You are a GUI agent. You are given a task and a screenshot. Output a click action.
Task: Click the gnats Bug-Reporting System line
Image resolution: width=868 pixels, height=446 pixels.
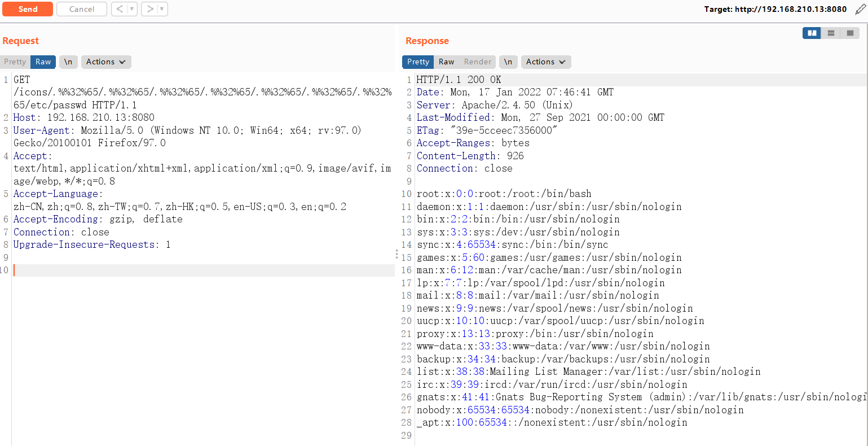tap(641, 397)
